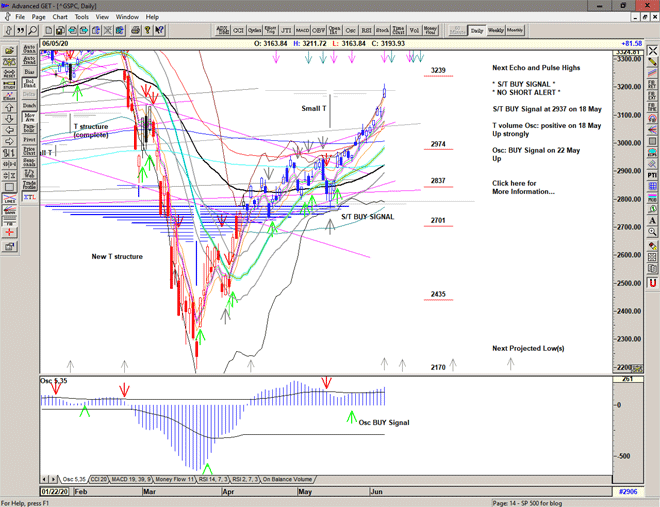The image size is (660, 507).
Task: Click the Bias study button
Action: [29, 72]
